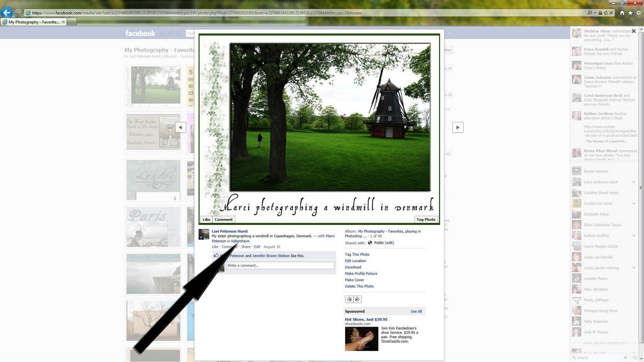Open Lori Peterson Hurst's profile link

point(230,231)
